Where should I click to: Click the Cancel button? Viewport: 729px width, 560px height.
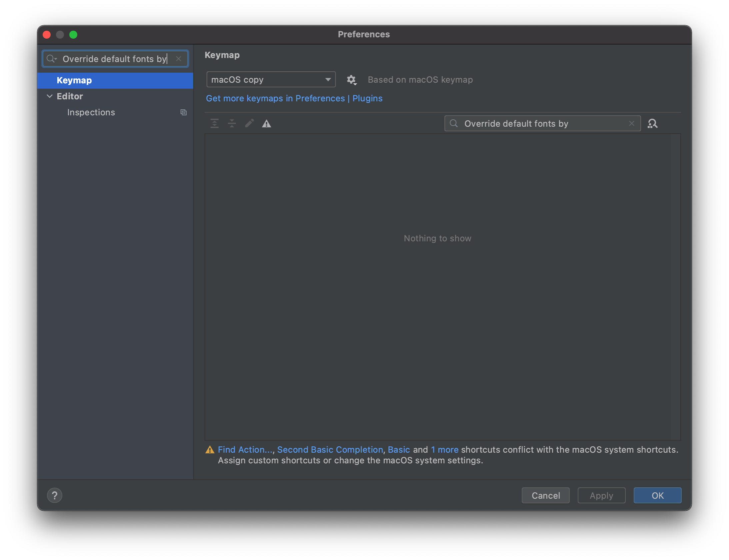[x=545, y=495]
